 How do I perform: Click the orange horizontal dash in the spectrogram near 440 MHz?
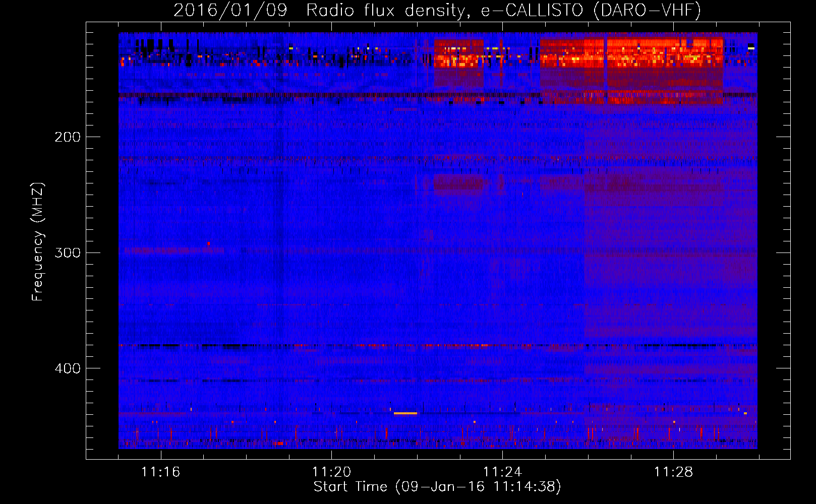pyautogui.click(x=405, y=413)
